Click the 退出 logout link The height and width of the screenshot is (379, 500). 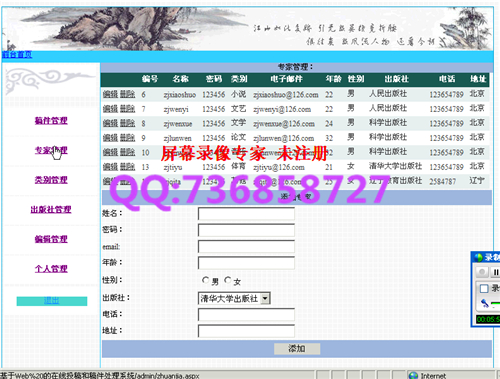click(x=52, y=301)
